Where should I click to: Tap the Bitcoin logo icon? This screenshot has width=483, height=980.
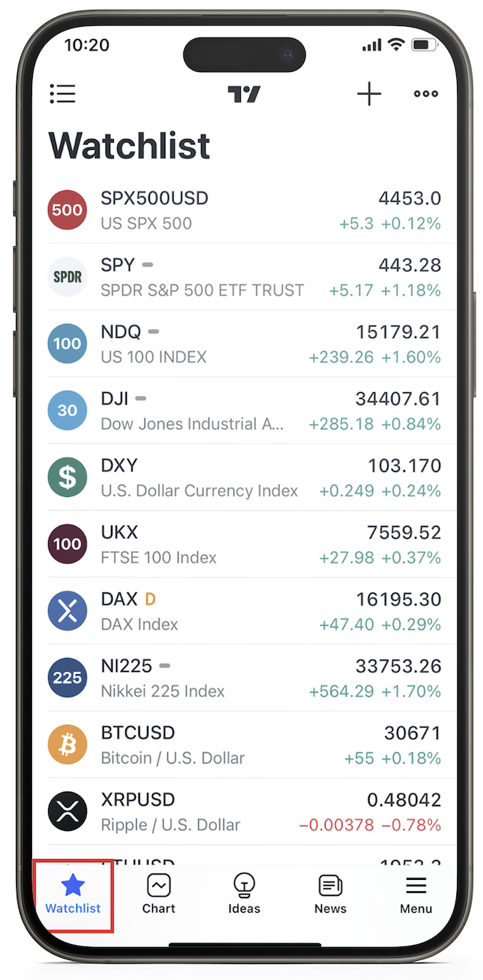click(67, 745)
